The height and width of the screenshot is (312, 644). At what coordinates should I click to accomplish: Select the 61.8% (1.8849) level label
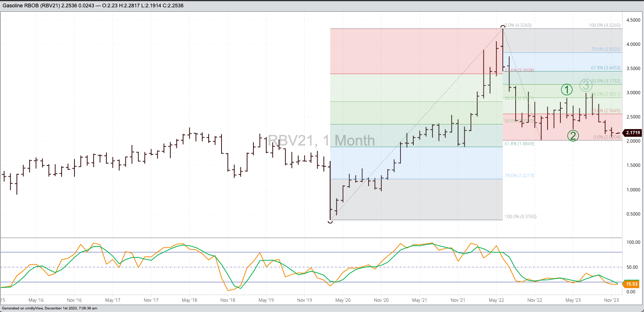[x=519, y=144]
